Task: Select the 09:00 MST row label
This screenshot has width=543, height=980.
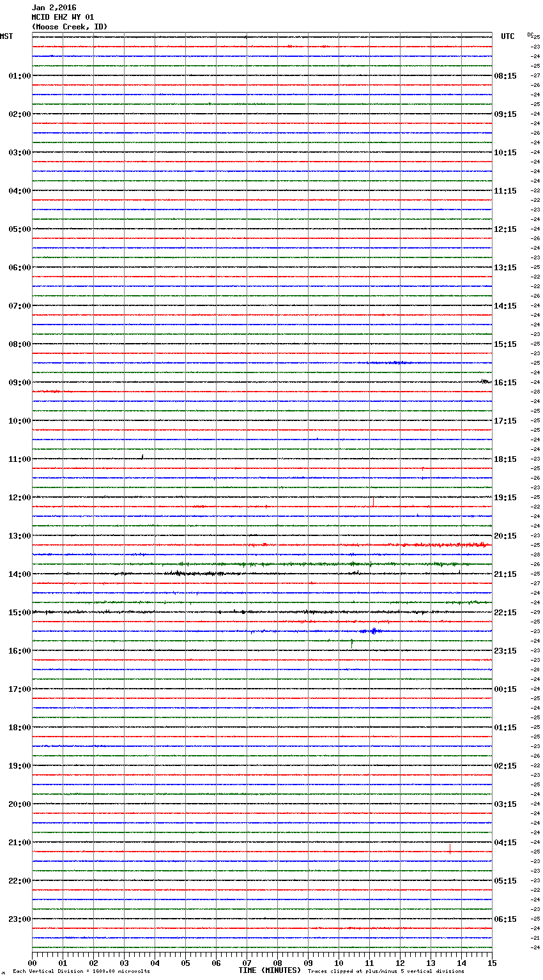Action: (20, 383)
